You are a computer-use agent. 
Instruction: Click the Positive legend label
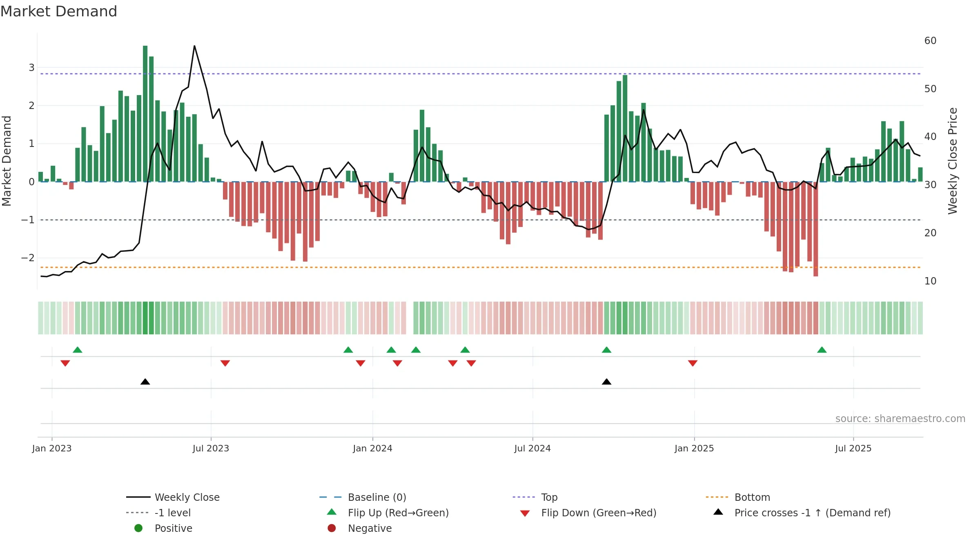coord(174,529)
